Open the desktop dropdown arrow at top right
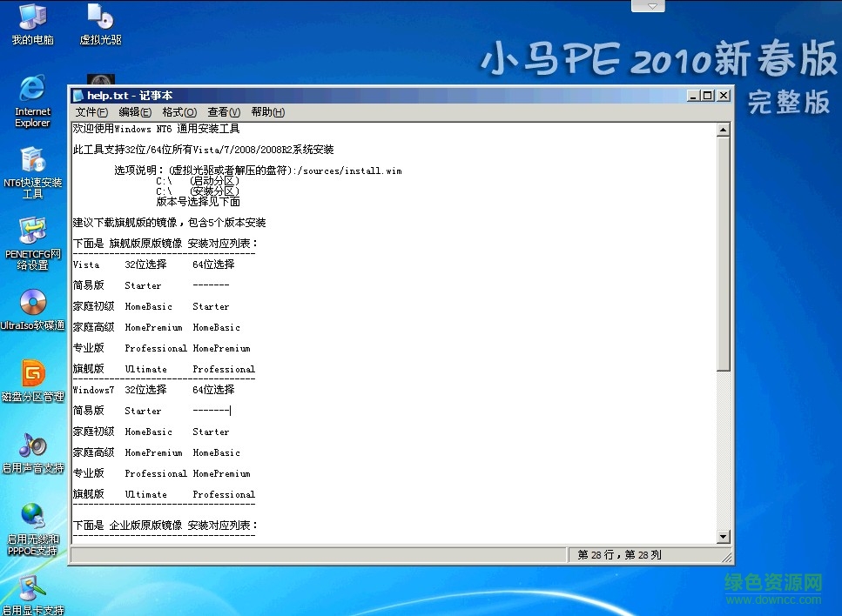 coord(647,6)
